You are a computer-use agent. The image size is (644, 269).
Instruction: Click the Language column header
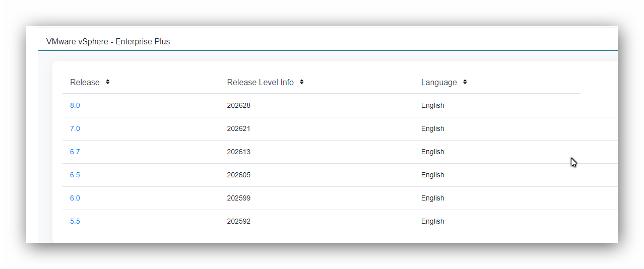click(439, 83)
